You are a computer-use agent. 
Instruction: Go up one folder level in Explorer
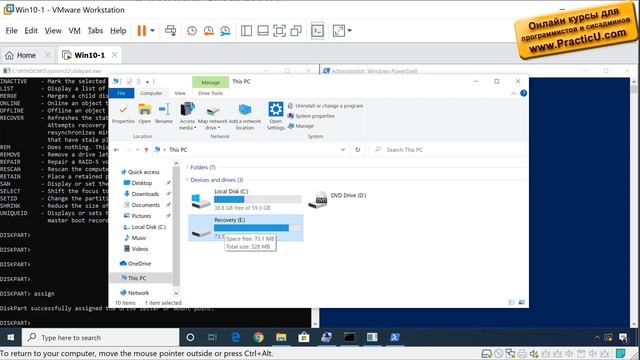point(146,150)
